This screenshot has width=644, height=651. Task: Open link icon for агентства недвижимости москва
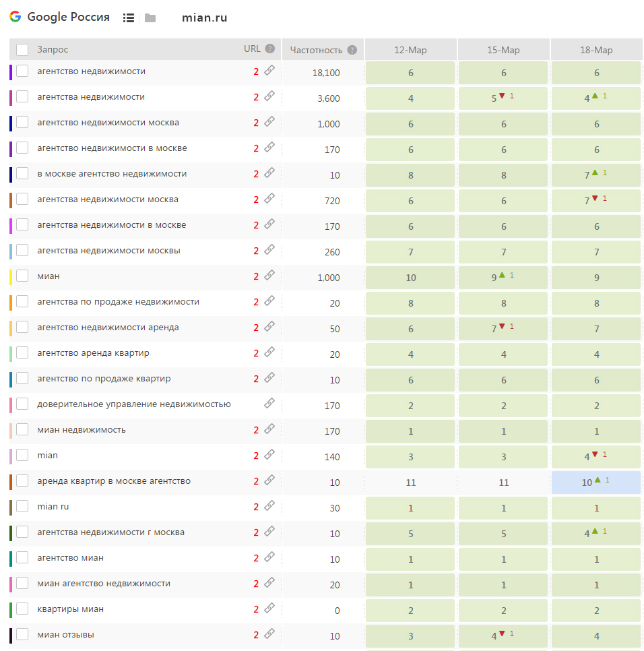coord(269,198)
